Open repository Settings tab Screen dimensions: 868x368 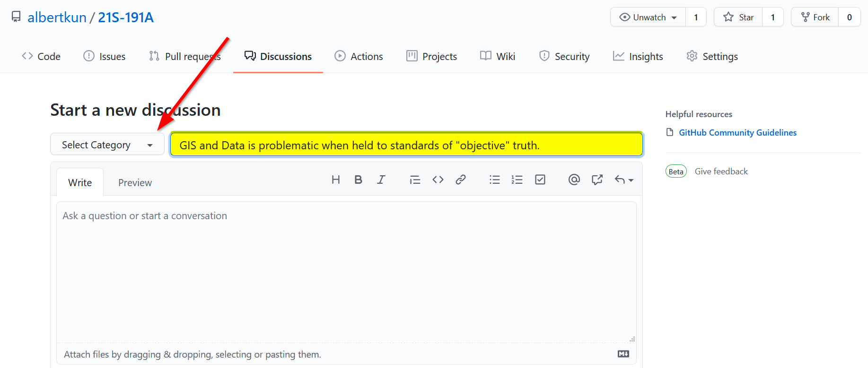pyautogui.click(x=712, y=56)
